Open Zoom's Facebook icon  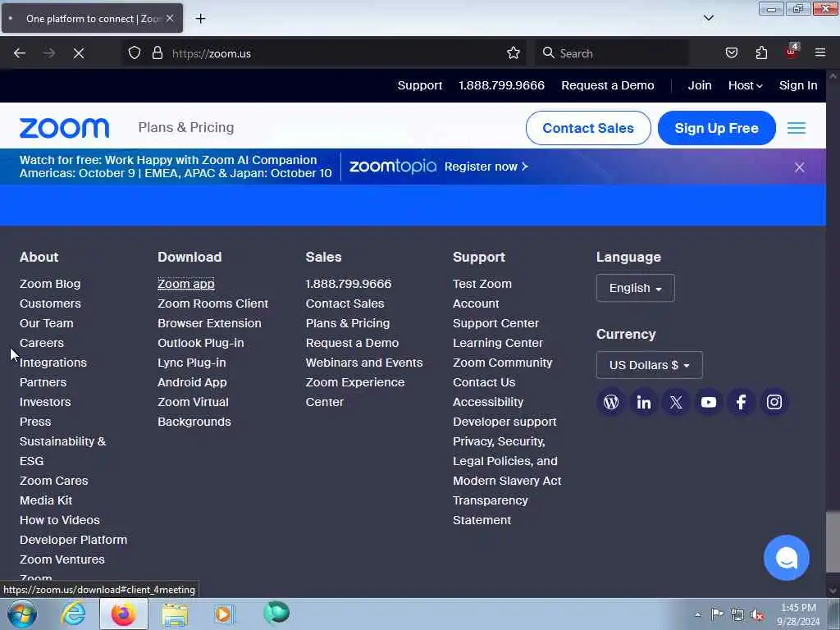pyautogui.click(x=742, y=402)
